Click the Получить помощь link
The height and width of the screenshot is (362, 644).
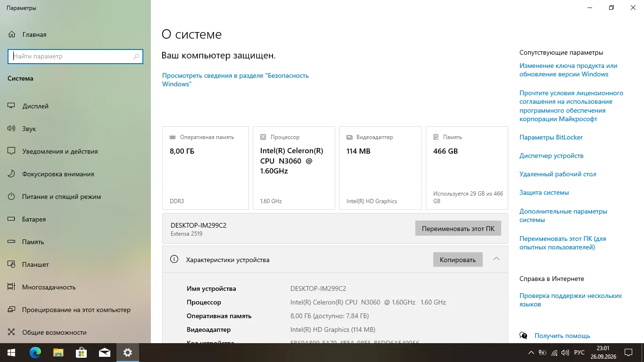(x=562, y=336)
